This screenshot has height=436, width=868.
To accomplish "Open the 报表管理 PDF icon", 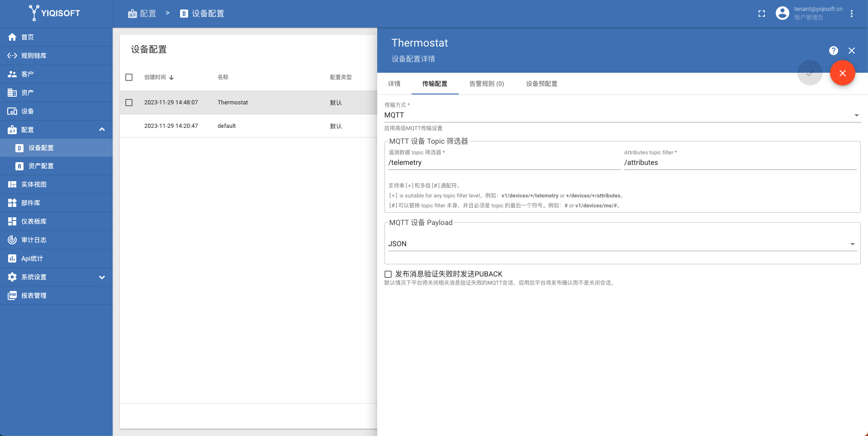I will [12, 295].
